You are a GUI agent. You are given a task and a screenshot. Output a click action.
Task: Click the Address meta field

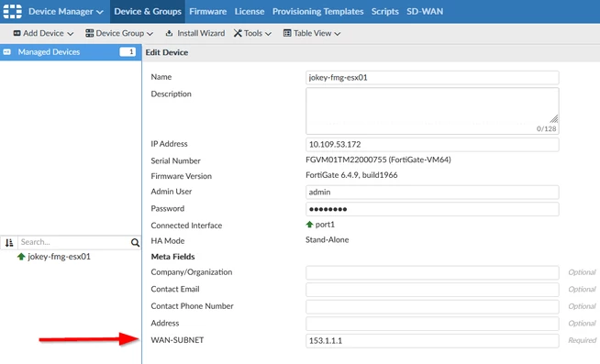tap(432, 324)
